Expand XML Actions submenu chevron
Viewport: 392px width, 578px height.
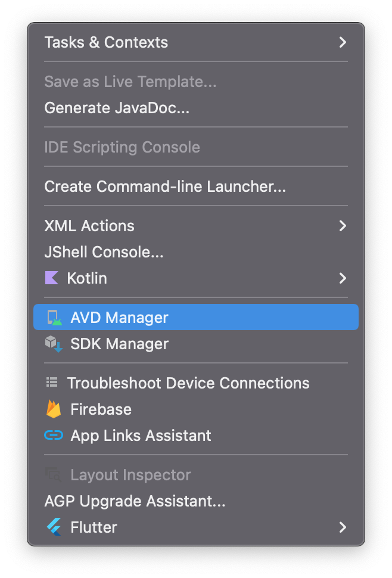[343, 226]
